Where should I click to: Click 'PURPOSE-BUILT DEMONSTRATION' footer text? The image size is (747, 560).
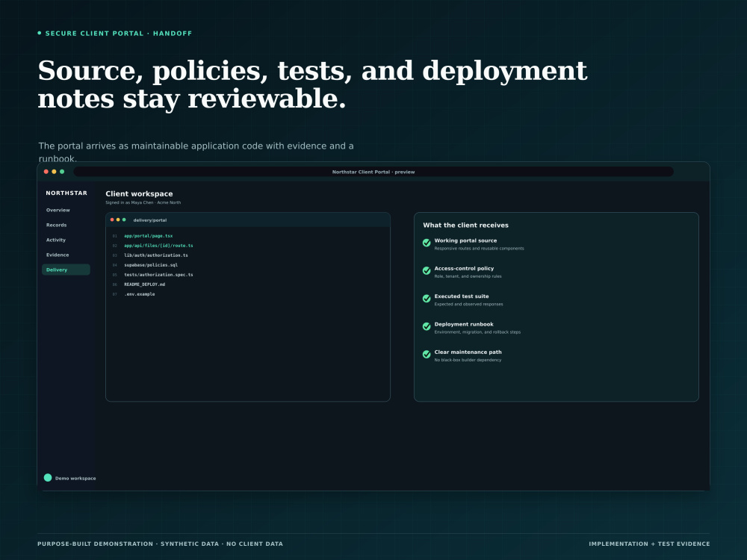(x=96, y=544)
